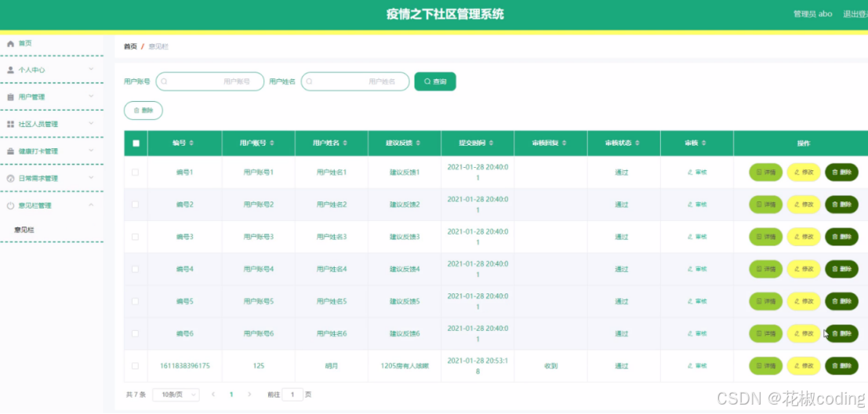868x414 pixels.
Task: Click the home icon next to 首页
Action: (10, 43)
